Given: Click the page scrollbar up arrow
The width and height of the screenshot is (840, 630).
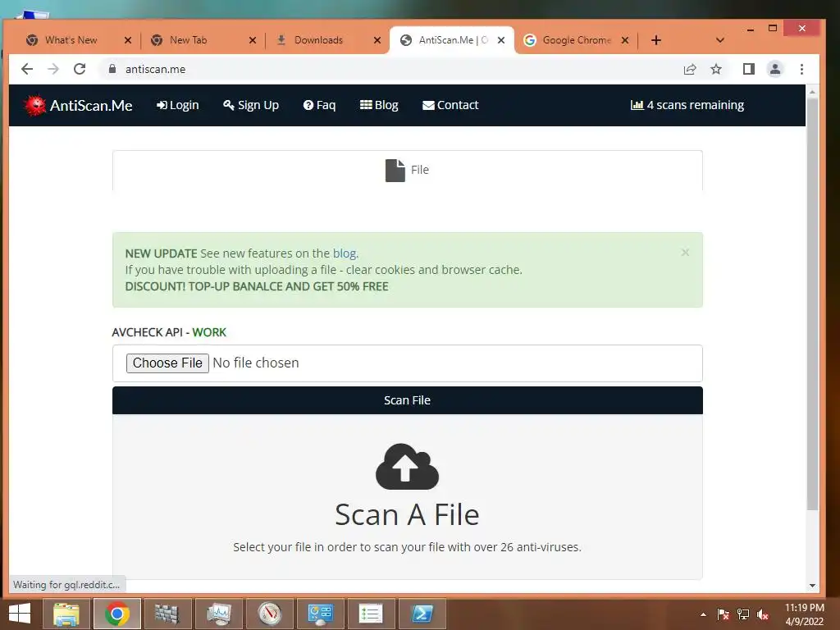Looking at the screenshot, I should tap(812, 92).
